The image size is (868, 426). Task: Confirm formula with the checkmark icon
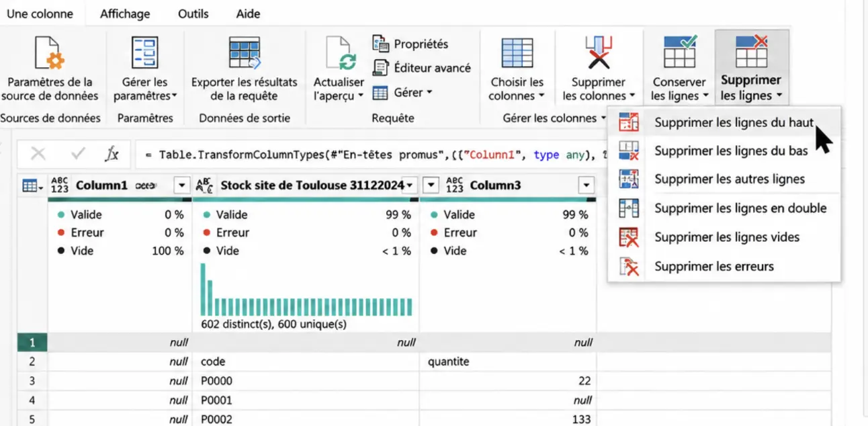[x=78, y=154]
